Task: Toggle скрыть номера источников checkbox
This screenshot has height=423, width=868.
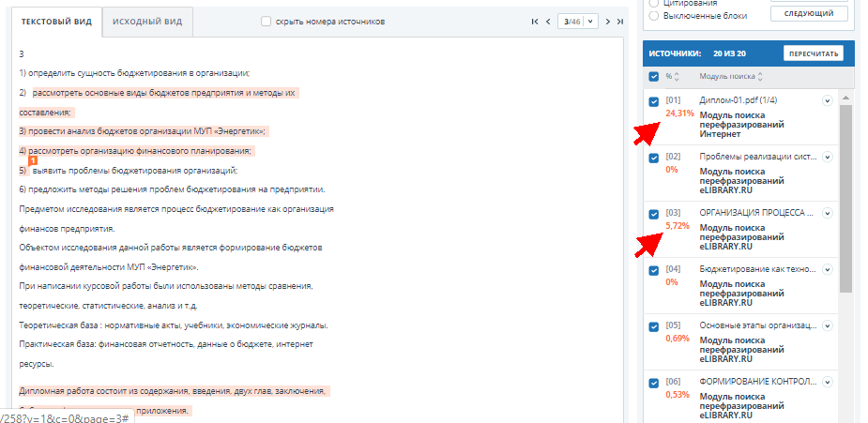Action: click(x=266, y=22)
